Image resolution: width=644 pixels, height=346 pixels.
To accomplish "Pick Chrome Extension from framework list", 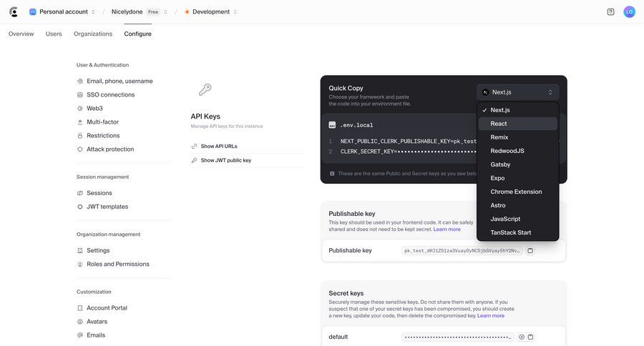I will coord(517,192).
